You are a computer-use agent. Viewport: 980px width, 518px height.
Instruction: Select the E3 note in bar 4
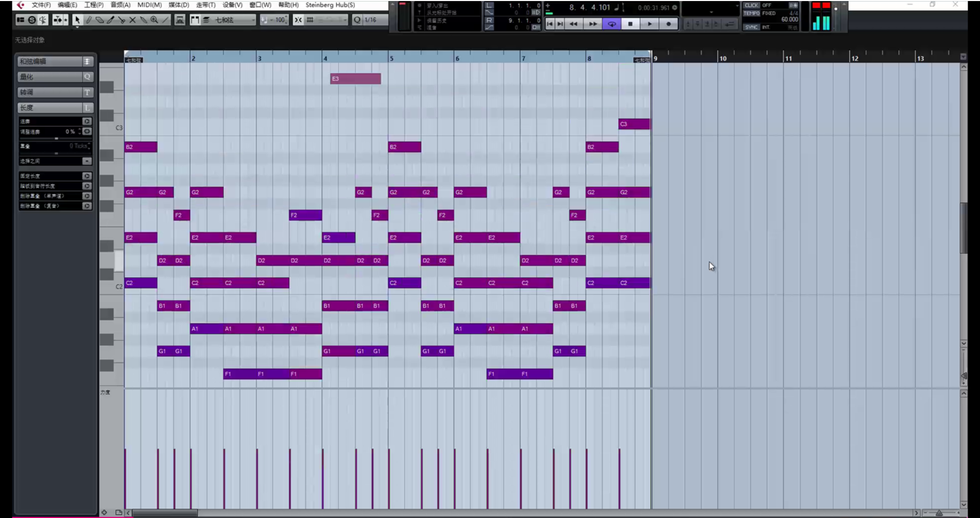pyautogui.click(x=355, y=79)
